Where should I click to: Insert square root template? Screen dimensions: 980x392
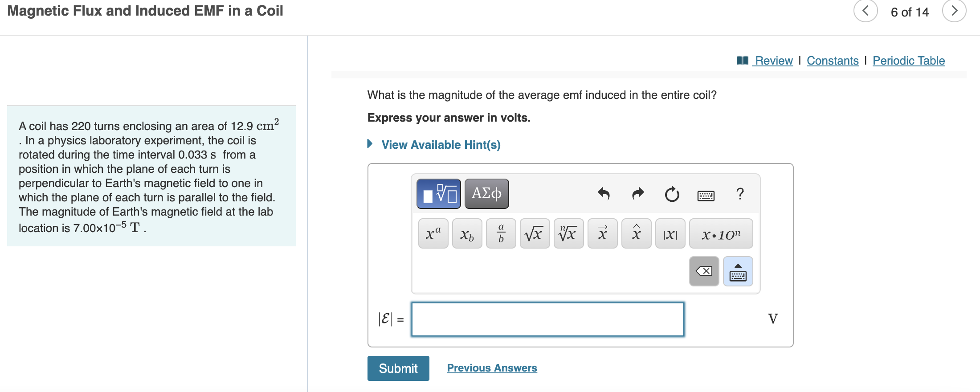tap(535, 233)
